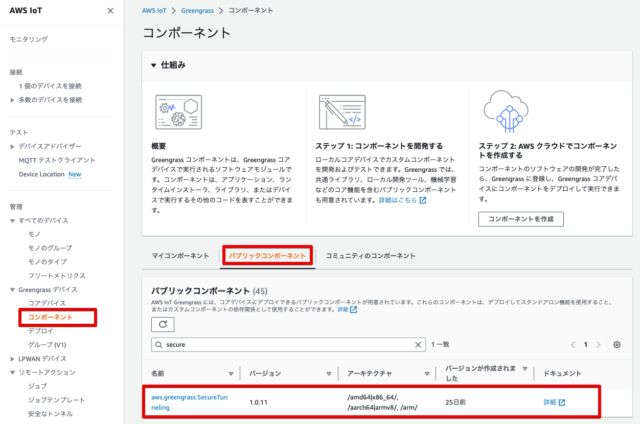Go to next page arrow in pagination
640x424 pixels.
tap(598, 345)
